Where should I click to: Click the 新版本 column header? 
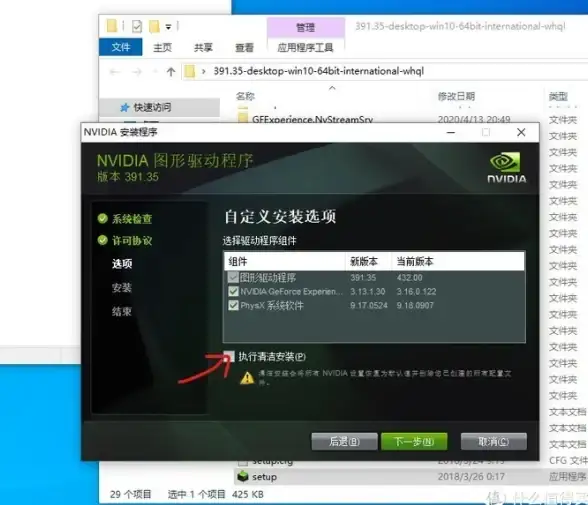(368, 261)
